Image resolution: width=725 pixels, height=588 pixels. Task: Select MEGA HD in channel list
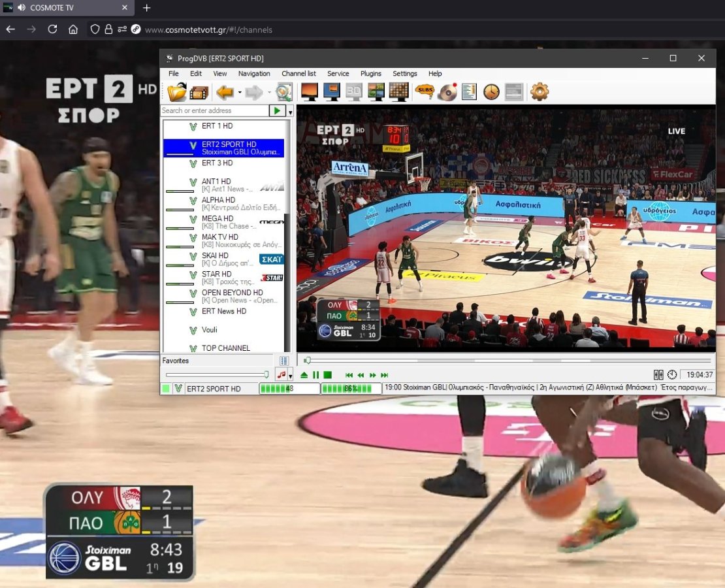pos(217,218)
